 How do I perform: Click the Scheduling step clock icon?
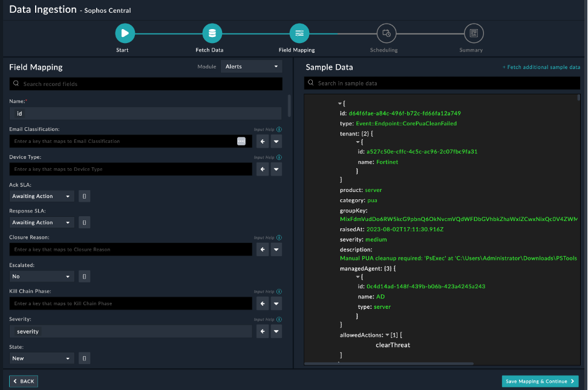[x=386, y=33]
